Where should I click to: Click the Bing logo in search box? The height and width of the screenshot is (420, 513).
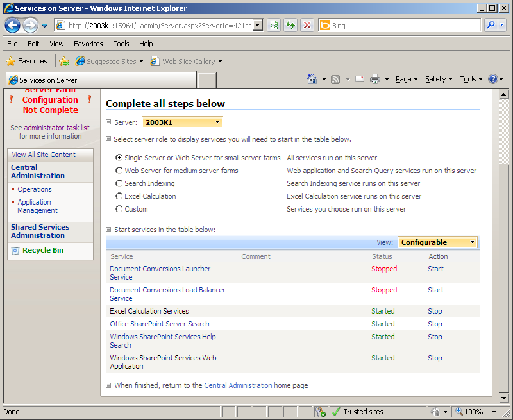[x=325, y=25]
